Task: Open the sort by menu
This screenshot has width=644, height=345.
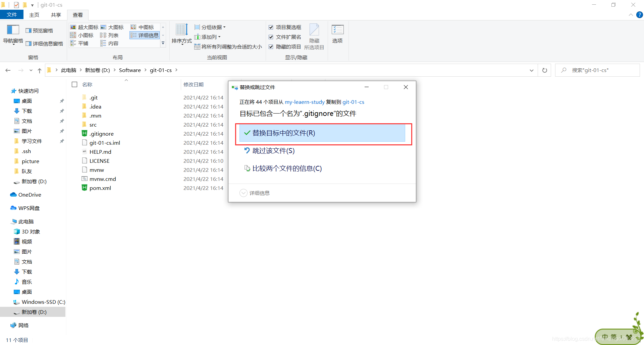Action: click(x=181, y=34)
